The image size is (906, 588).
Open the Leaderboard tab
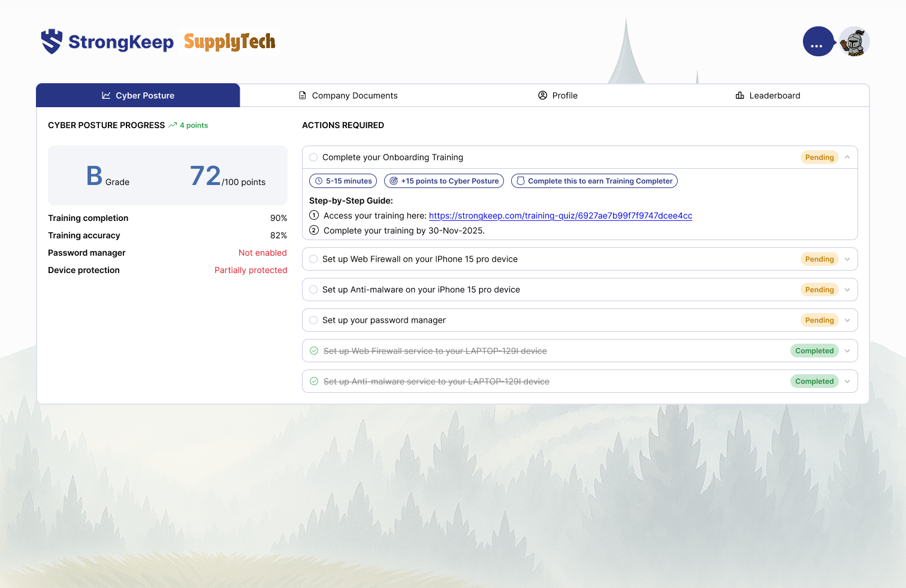(x=768, y=95)
